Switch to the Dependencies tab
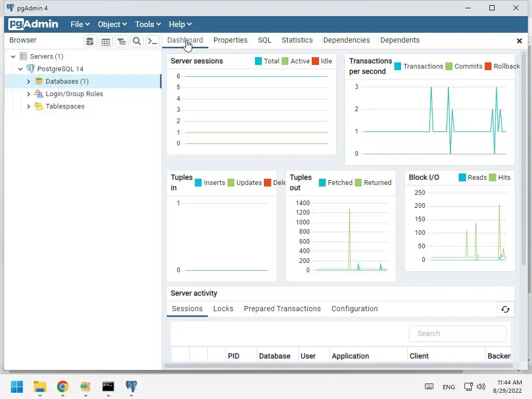 (x=347, y=40)
